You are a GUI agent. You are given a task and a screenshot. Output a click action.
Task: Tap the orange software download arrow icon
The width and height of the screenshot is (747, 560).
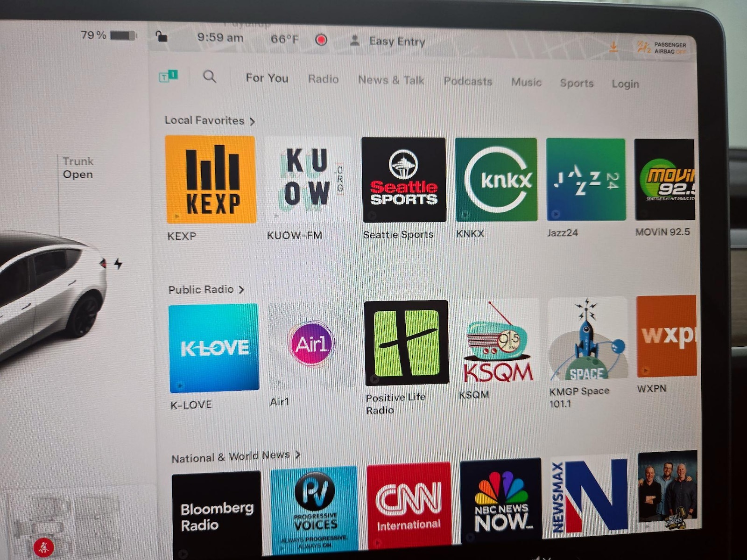[613, 47]
